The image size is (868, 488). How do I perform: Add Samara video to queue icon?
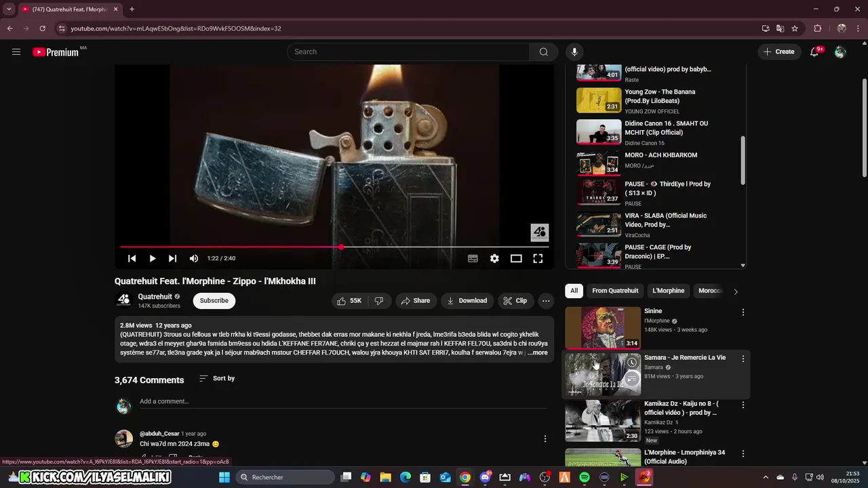tap(631, 380)
